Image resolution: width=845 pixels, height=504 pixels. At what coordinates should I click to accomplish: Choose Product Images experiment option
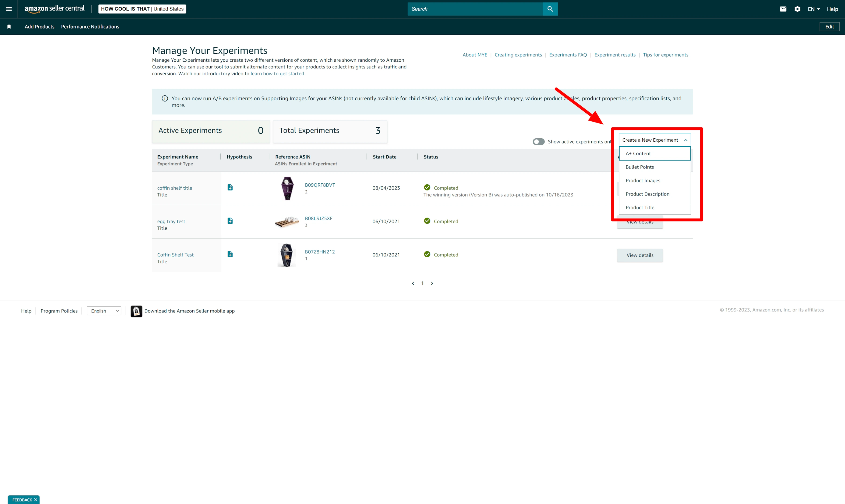643,180
